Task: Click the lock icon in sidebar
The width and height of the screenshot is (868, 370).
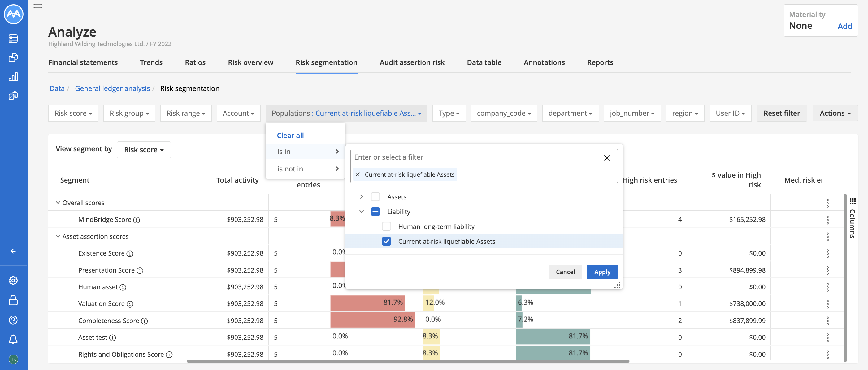Action: [13, 300]
